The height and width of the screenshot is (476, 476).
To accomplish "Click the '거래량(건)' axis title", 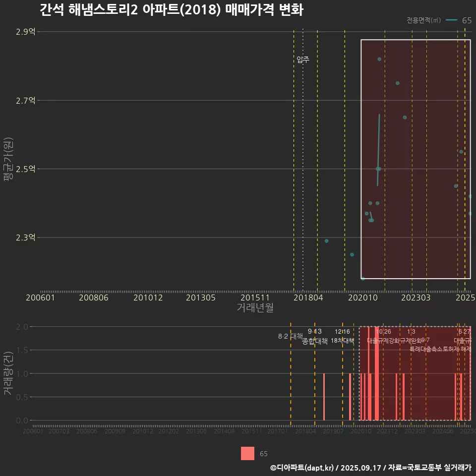I will (x=8, y=373).
